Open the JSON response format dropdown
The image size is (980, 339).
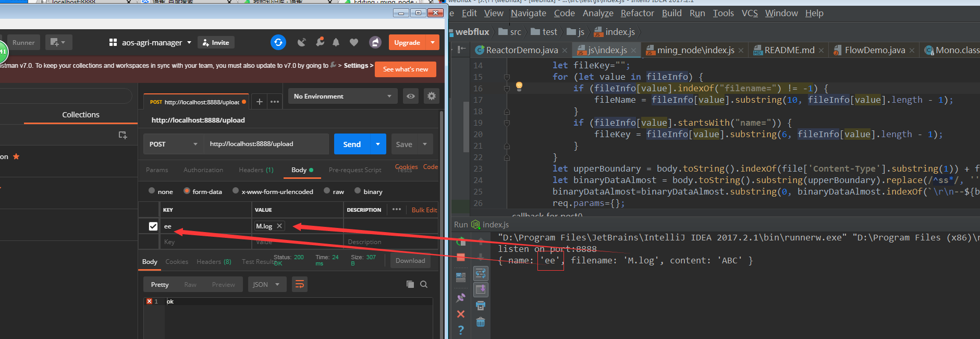[x=266, y=284]
